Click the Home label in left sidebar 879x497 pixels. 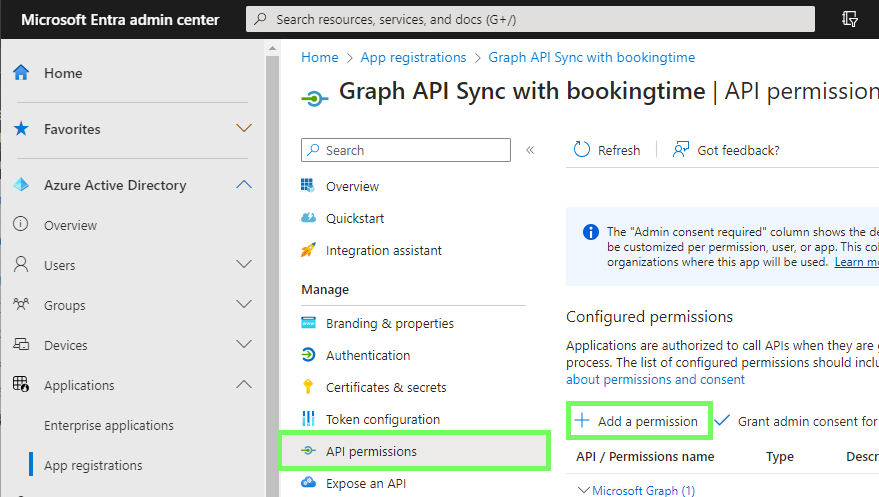[63, 73]
